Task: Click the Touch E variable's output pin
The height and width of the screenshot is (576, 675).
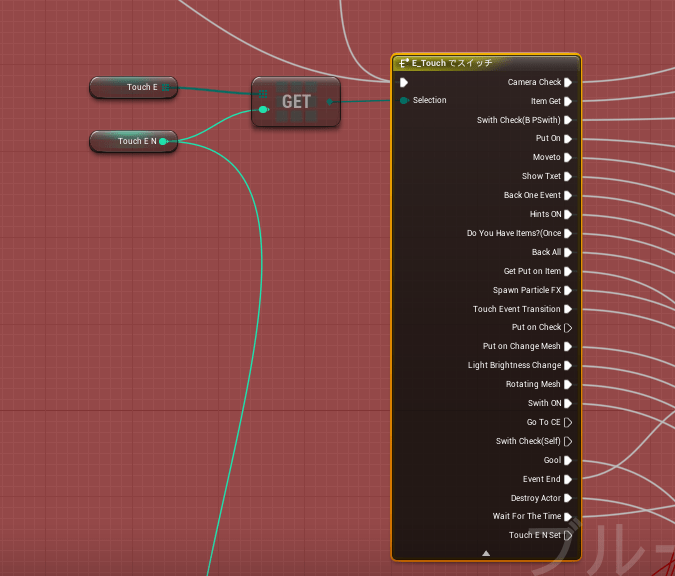Action: click(x=167, y=88)
